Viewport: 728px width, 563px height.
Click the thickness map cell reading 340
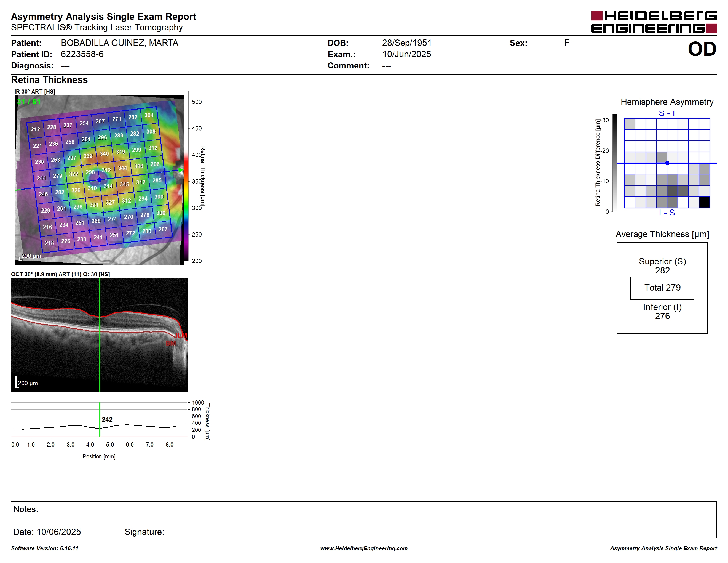(x=104, y=154)
